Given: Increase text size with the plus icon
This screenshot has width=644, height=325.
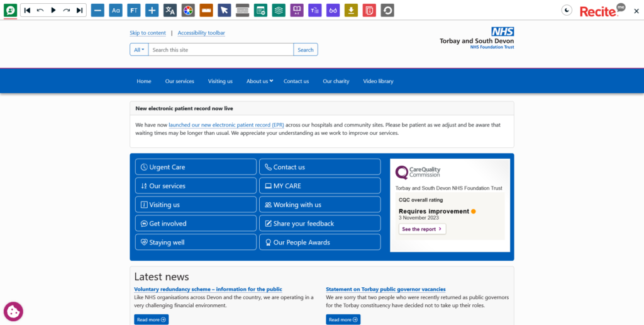Looking at the screenshot, I should [152, 10].
